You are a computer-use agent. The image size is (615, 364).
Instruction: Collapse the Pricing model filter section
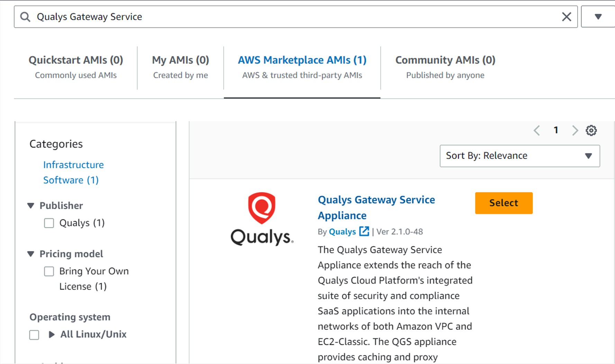[x=31, y=254]
